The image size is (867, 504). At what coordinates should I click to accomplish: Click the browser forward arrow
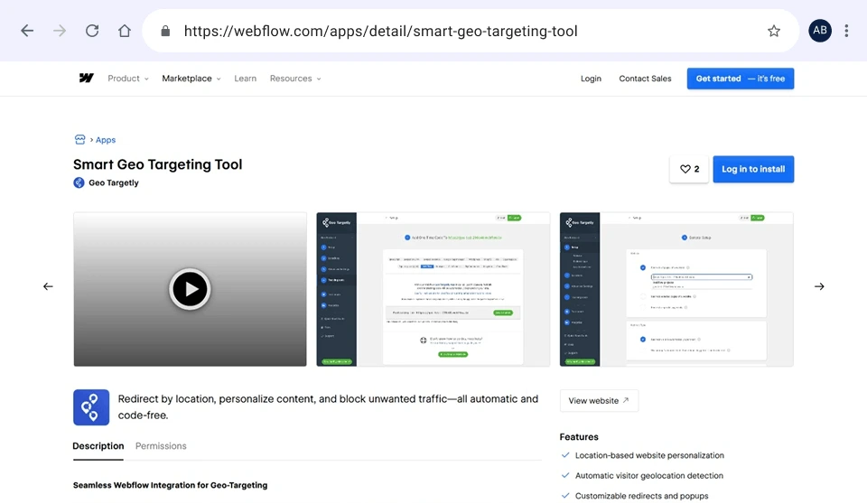[60, 31]
